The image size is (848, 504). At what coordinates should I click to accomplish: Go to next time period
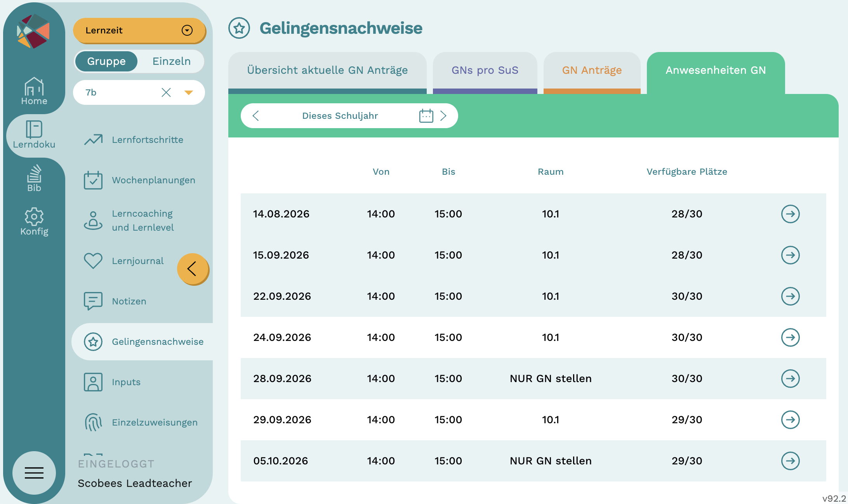coord(443,116)
